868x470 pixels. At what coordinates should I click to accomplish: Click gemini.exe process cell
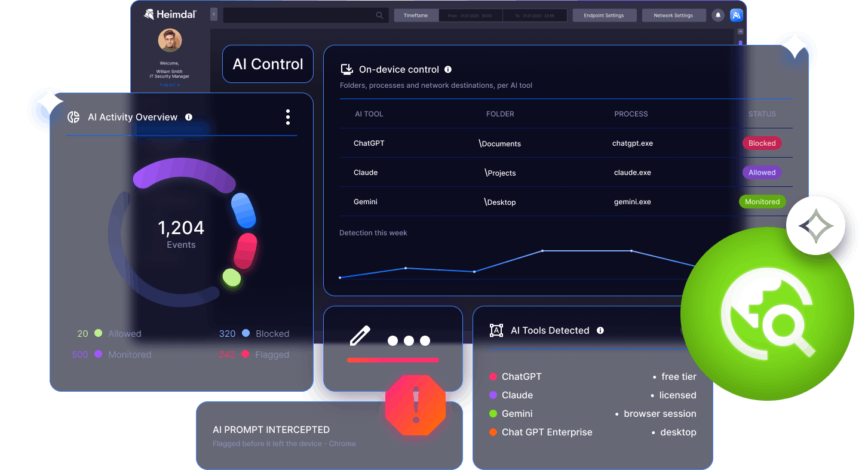coord(633,202)
